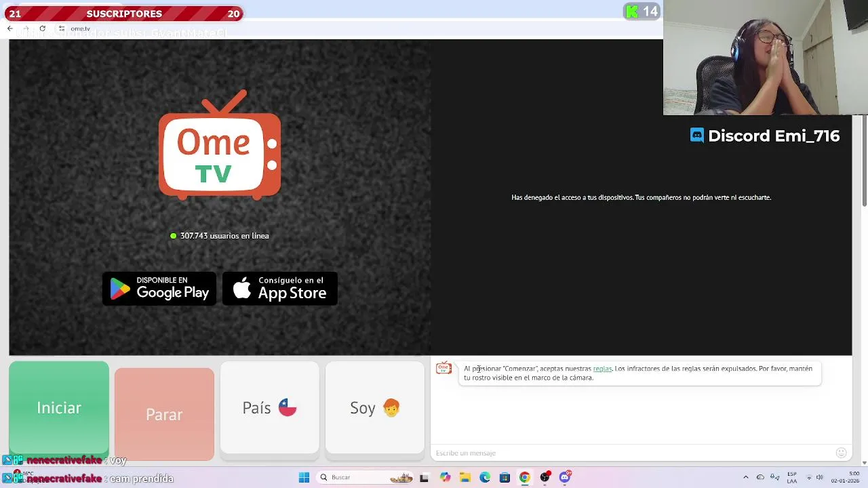Screen dimensions: 868x488
Task: Open the network tray icon
Action: [808, 477]
